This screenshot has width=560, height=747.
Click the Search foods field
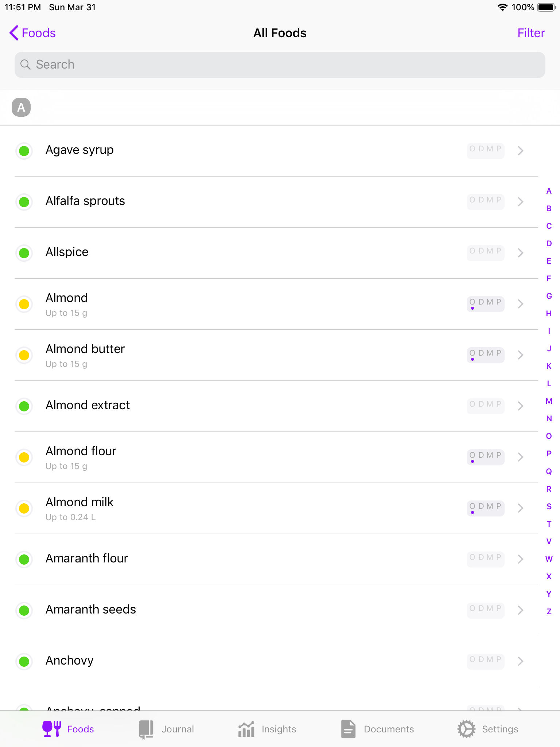(280, 65)
